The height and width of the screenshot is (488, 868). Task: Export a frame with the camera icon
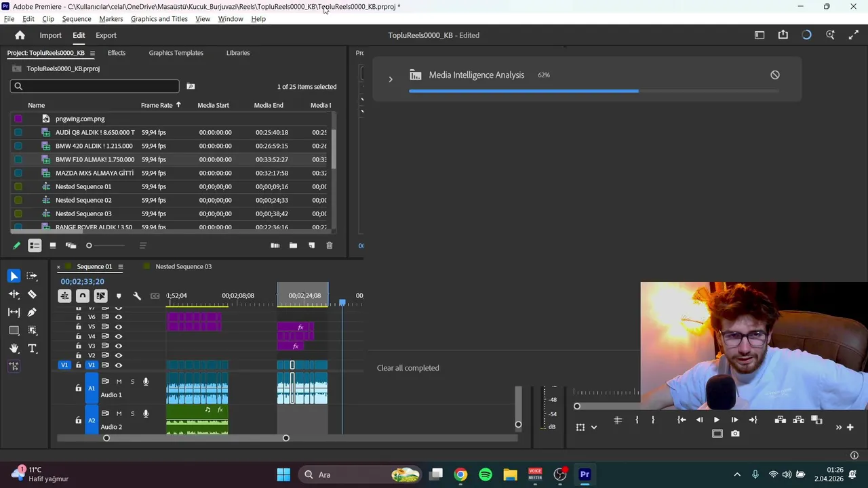pos(735,434)
